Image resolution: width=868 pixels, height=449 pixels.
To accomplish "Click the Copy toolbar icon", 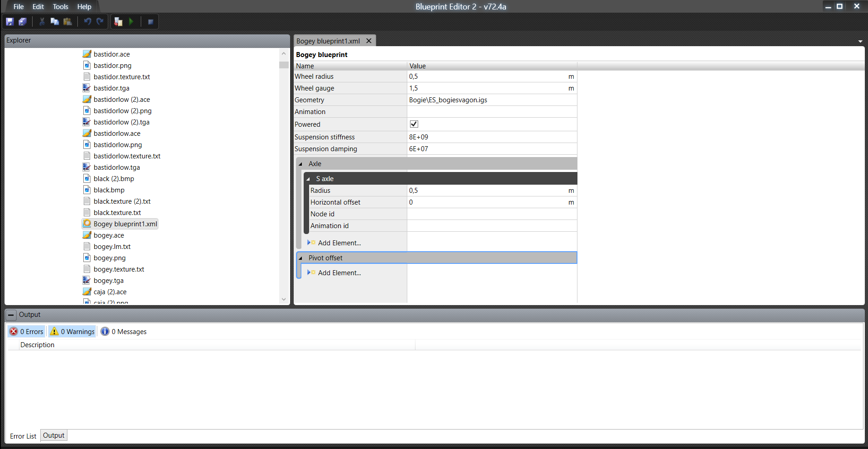I will (55, 22).
